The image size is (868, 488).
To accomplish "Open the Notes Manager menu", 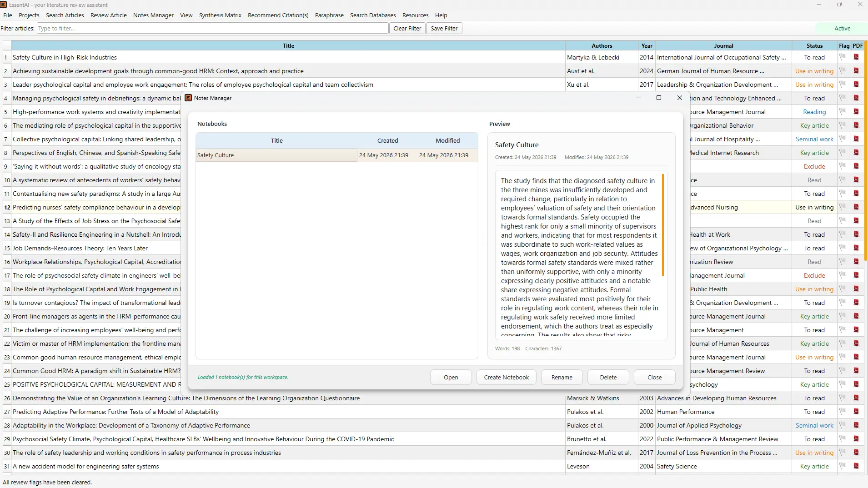I will tap(153, 15).
